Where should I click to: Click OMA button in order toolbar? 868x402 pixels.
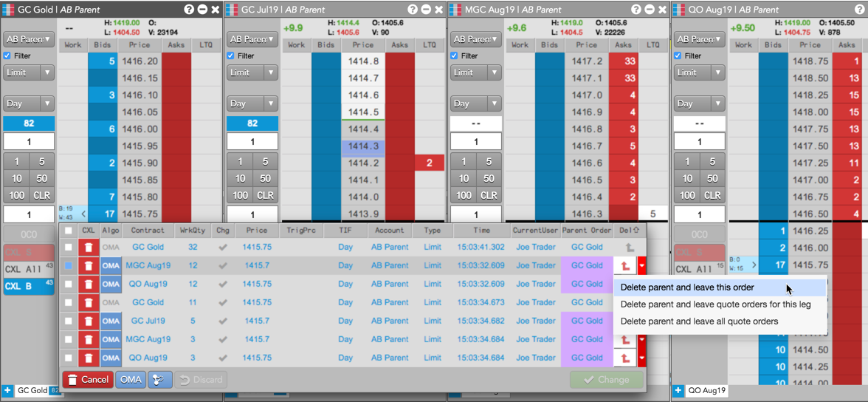130,380
